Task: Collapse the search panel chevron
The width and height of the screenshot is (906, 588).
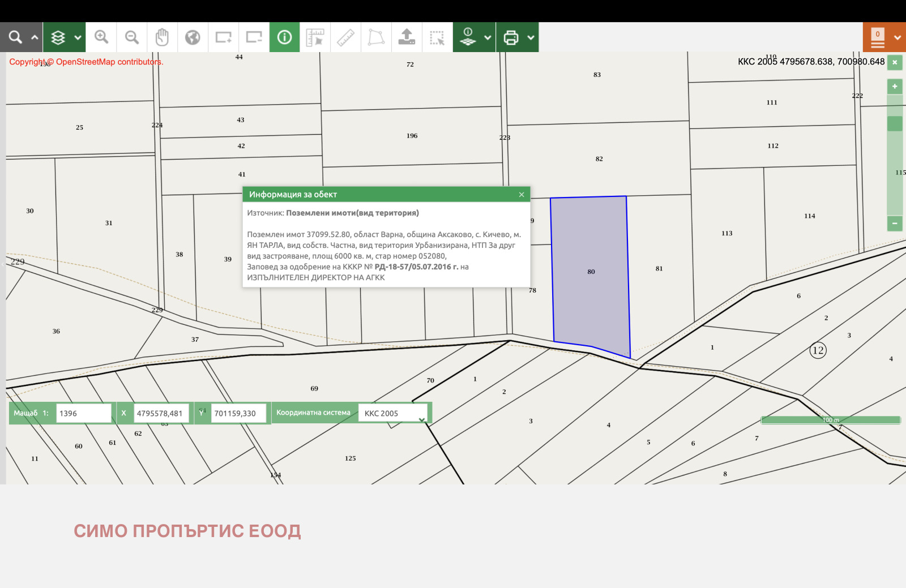Action: [x=35, y=37]
